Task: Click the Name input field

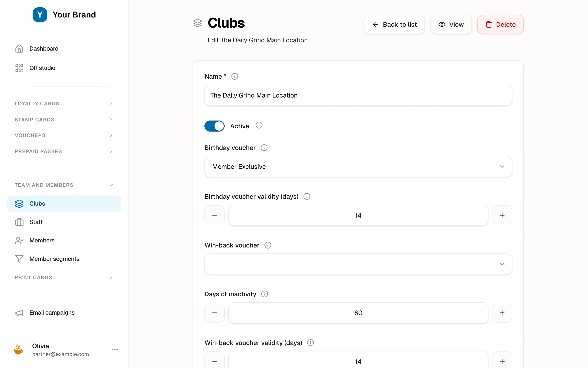Action: tap(358, 95)
